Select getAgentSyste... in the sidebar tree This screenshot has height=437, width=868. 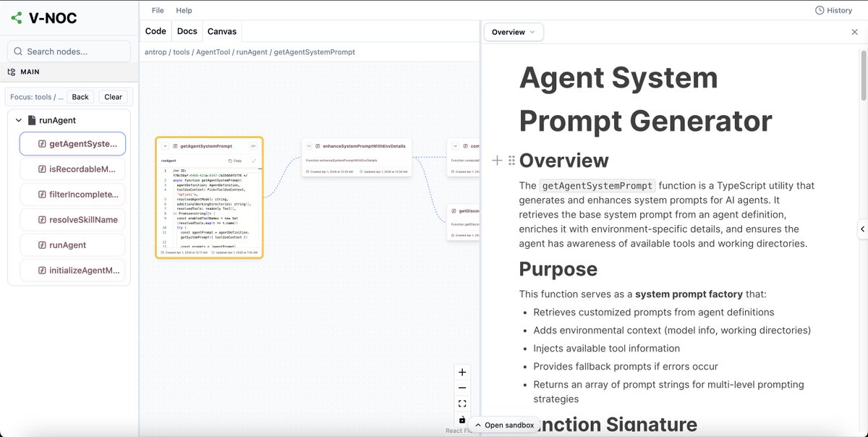pyautogui.click(x=72, y=144)
